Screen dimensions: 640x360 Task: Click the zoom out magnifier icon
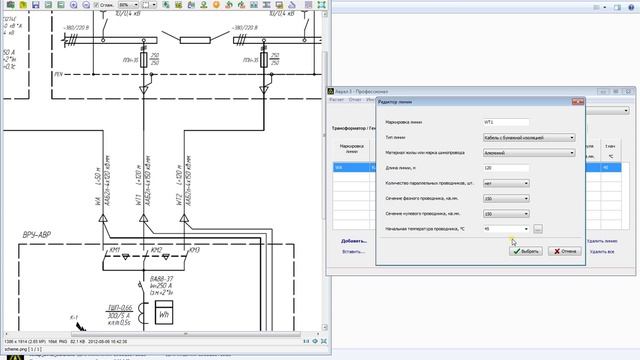(86, 4)
